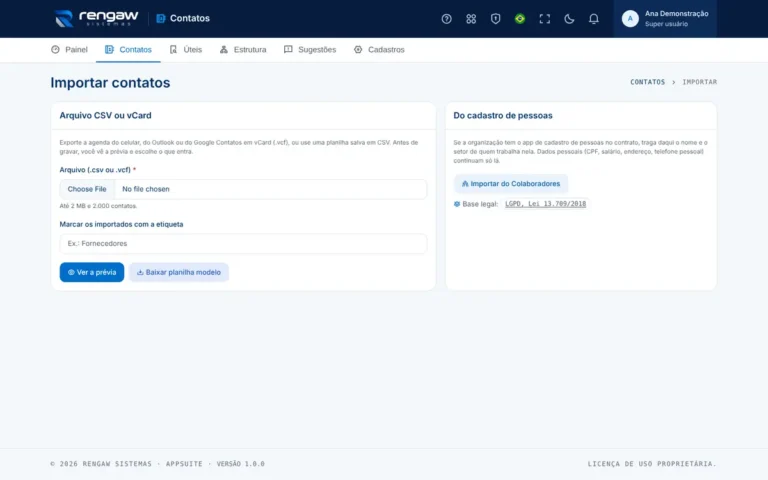Click the user avatar with letter A
Screen dimensions: 768x480
pos(630,19)
